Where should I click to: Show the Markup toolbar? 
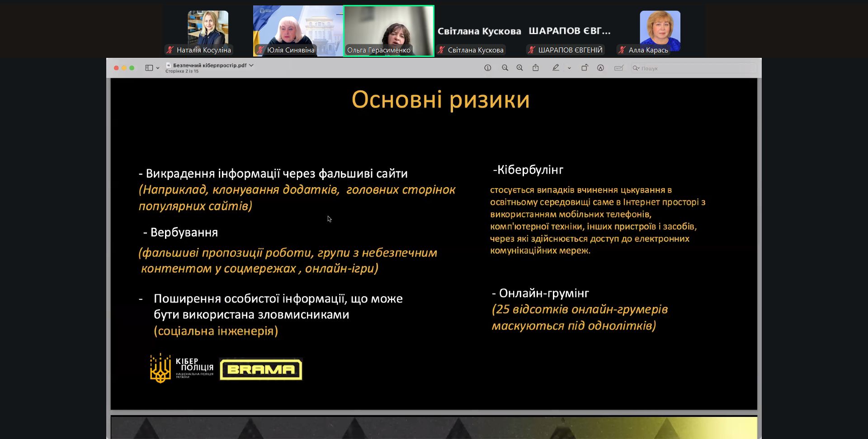[x=600, y=68]
